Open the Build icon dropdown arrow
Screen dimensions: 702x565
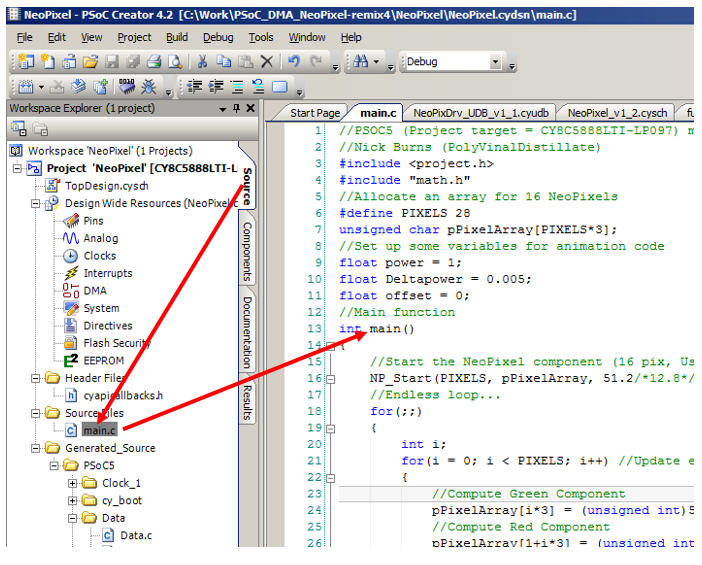[41, 87]
